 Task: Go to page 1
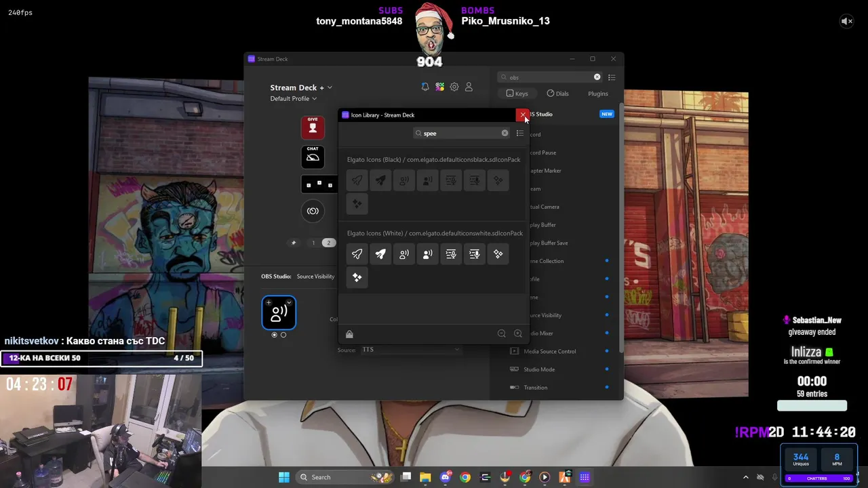(x=313, y=243)
